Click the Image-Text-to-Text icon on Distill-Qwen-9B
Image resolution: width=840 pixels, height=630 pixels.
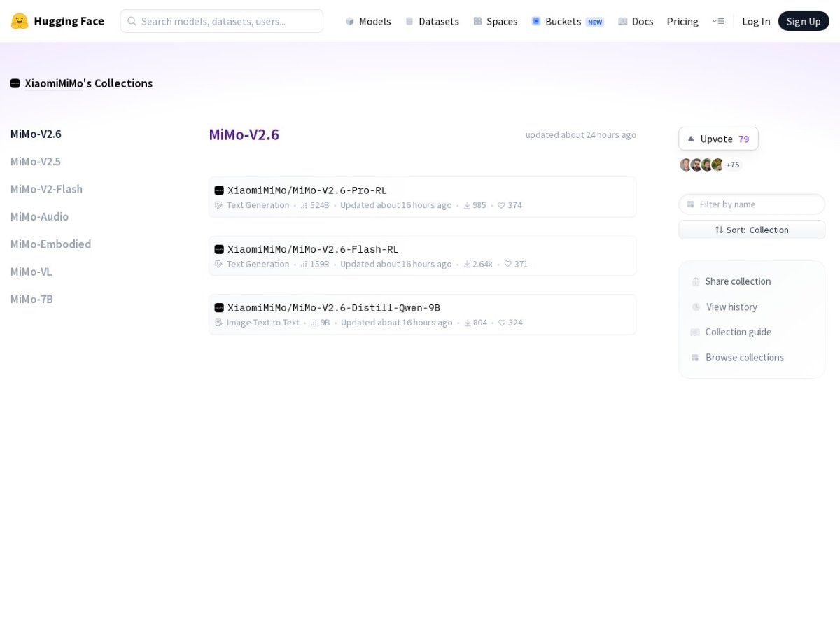[219, 323]
